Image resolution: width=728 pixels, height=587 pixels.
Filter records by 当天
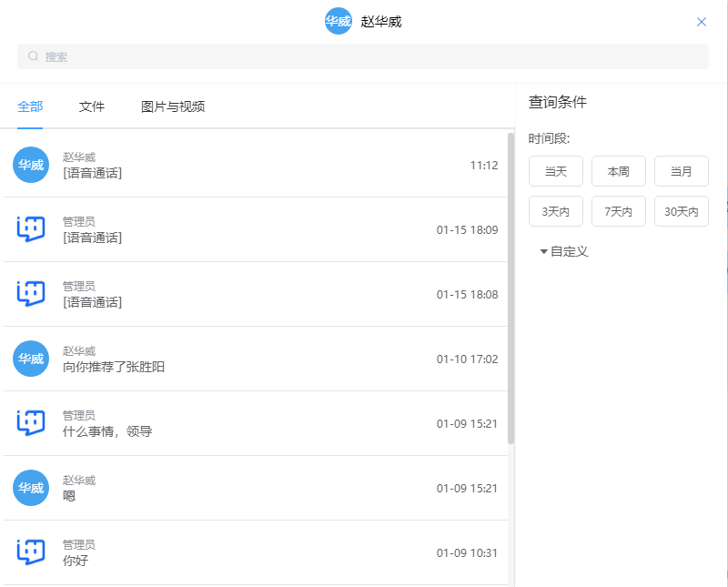555,171
